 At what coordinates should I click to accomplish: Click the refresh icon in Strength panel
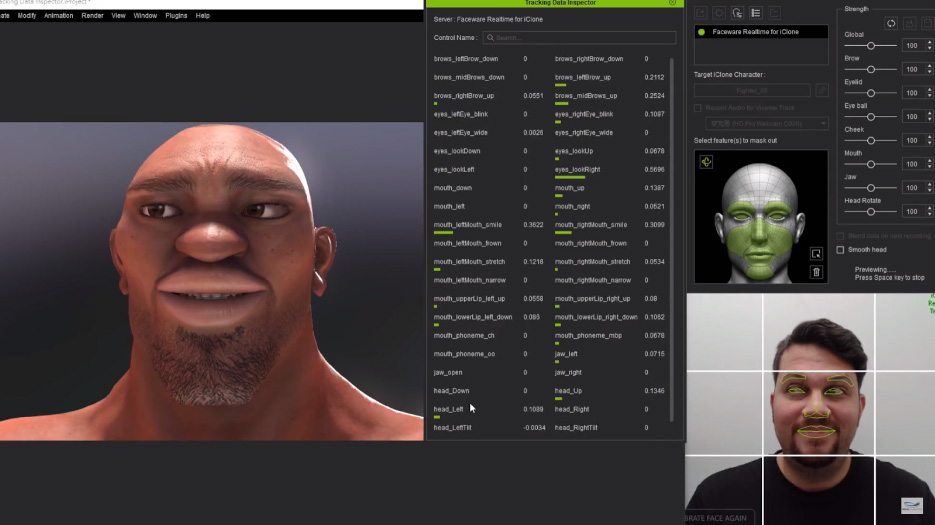pyautogui.click(x=891, y=23)
